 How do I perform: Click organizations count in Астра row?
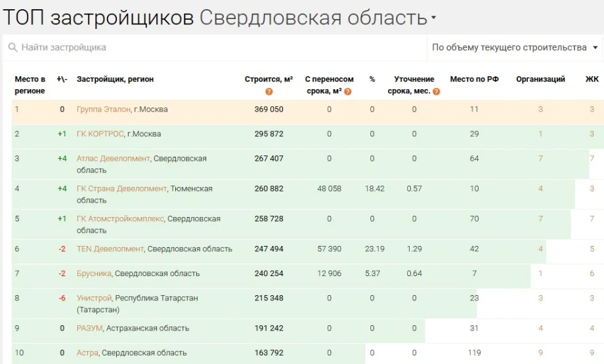pyautogui.click(x=540, y=353)
